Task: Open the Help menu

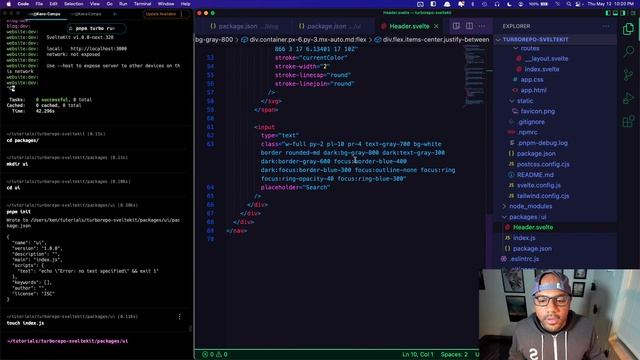Action: 186,4
